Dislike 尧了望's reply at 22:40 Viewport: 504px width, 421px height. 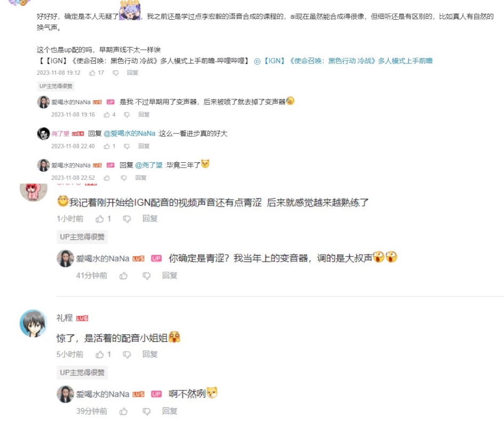(x=126, y=146)
